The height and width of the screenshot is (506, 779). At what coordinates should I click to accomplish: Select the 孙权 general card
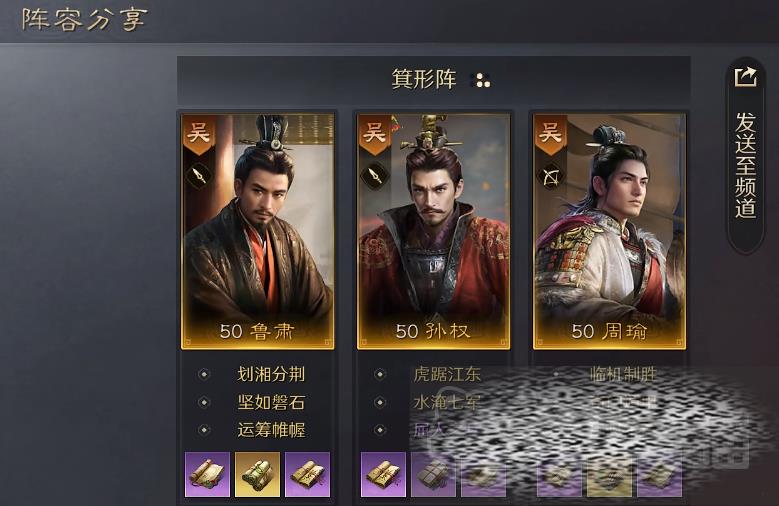click(433, 232)
